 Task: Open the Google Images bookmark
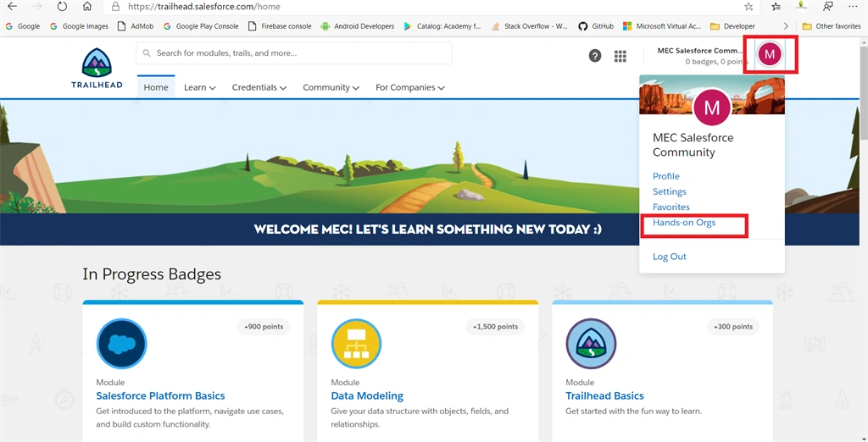pyautogui.click(x=79, y=26)
